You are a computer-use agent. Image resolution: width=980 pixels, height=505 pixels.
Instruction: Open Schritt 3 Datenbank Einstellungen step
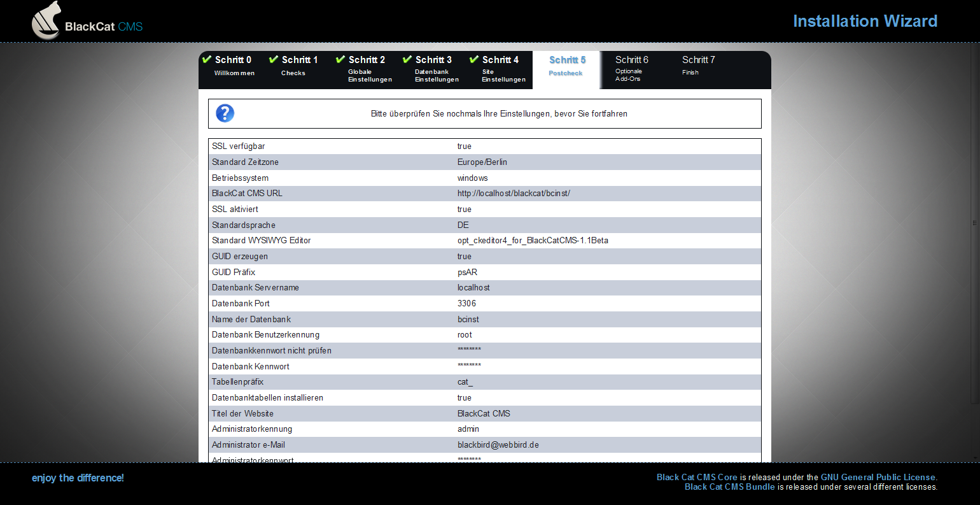437,69
